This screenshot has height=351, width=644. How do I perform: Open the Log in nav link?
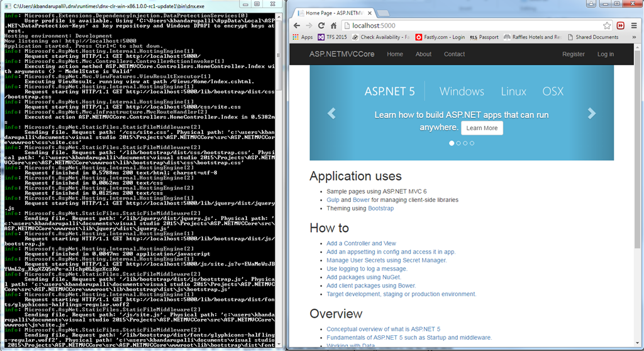[606, 54]
